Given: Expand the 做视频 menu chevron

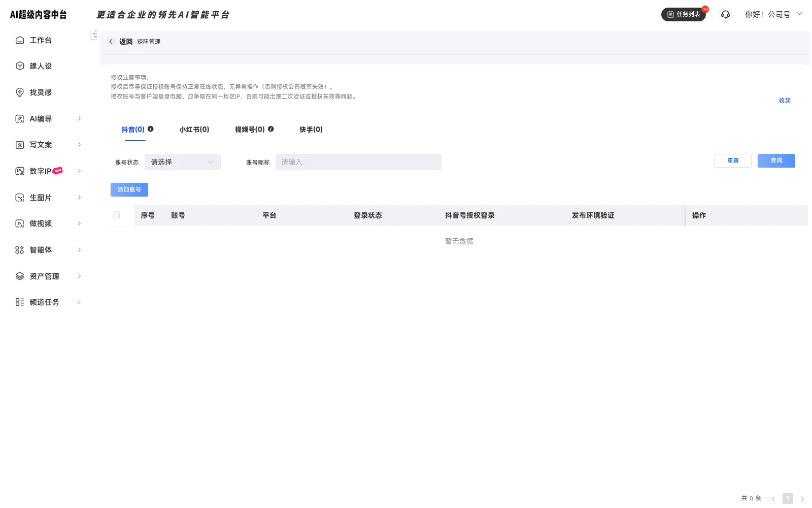Looking at the screenshot, I should [x=79, y=224].
